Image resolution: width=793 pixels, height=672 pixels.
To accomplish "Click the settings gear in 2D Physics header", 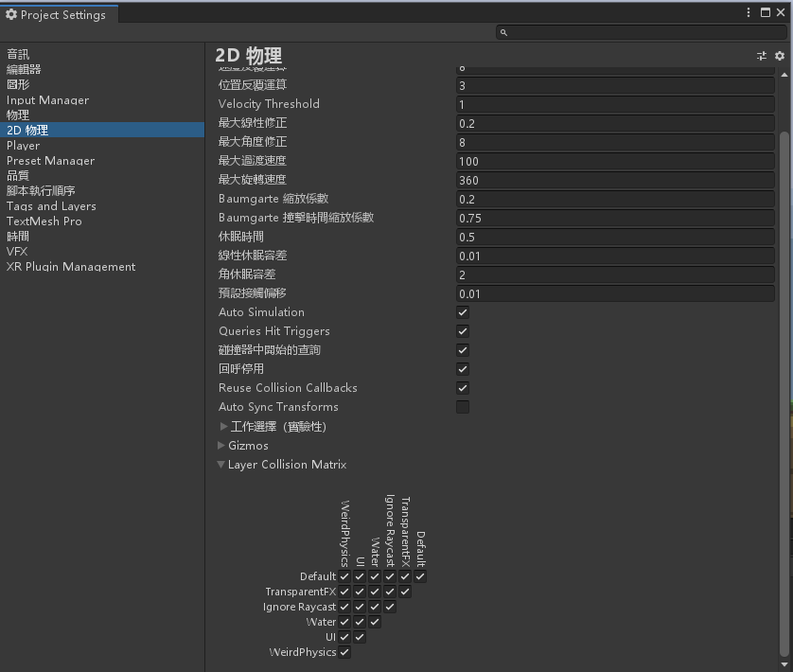I will (x=780, y=56).
